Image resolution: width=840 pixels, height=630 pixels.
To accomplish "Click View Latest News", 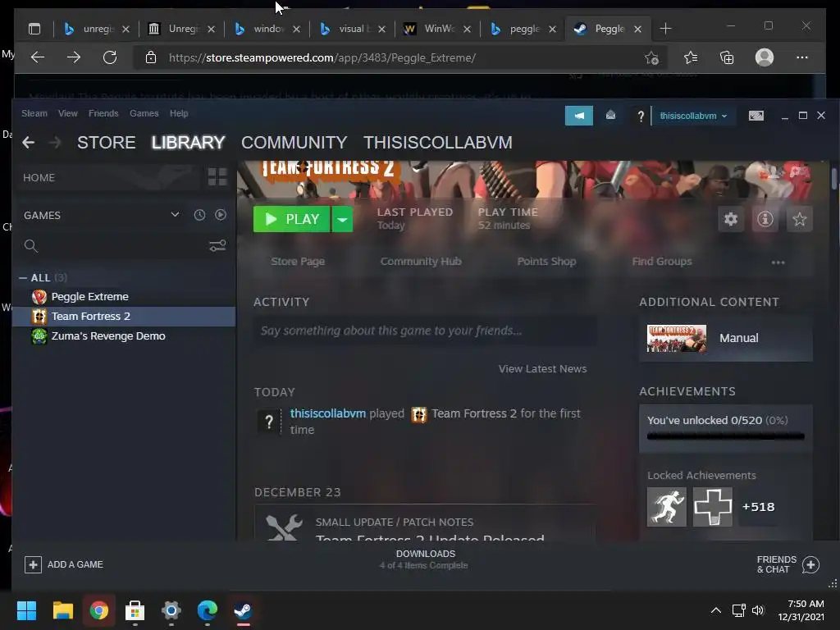I will coord(543,369).
